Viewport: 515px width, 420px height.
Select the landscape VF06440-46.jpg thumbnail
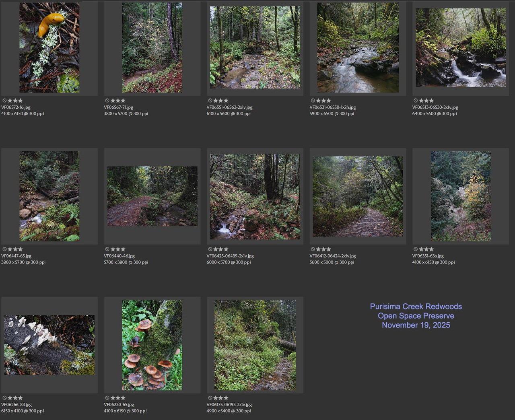(152, 196)
